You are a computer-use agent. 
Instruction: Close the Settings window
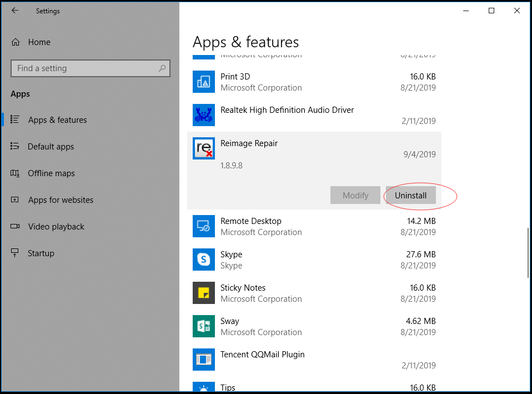click(517, 11)
